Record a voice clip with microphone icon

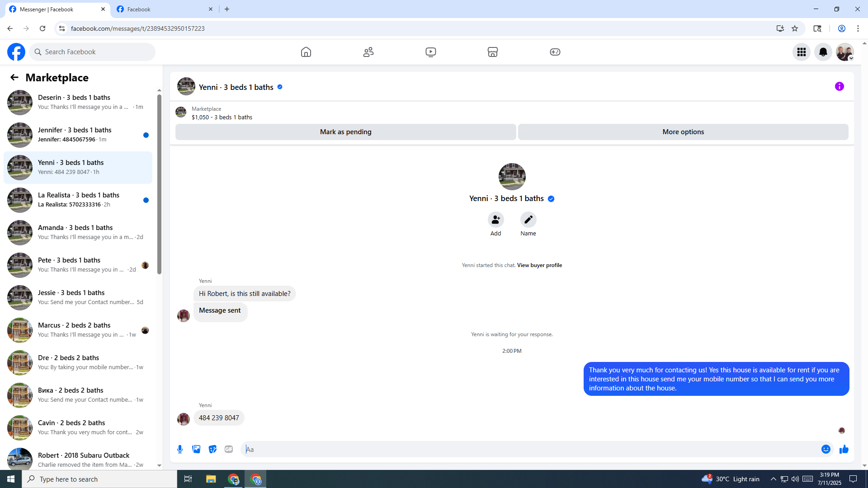coord(180,449)
